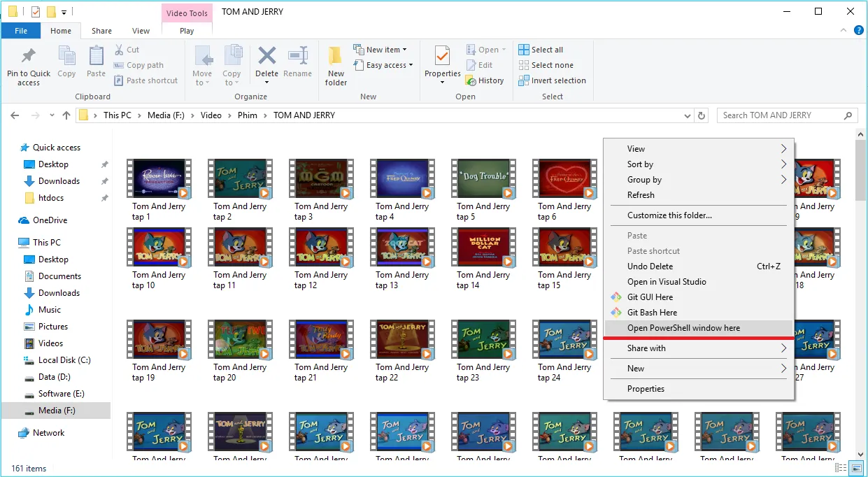Select Tom And Jerry tap 14 video

[483, 258]
